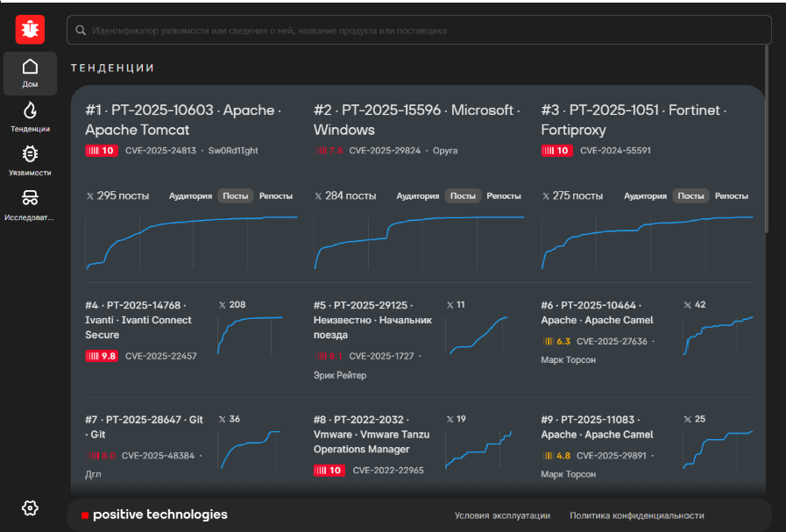Click the search magnifier icon
This screenshot has width=786, height=532.
[81, 31]
